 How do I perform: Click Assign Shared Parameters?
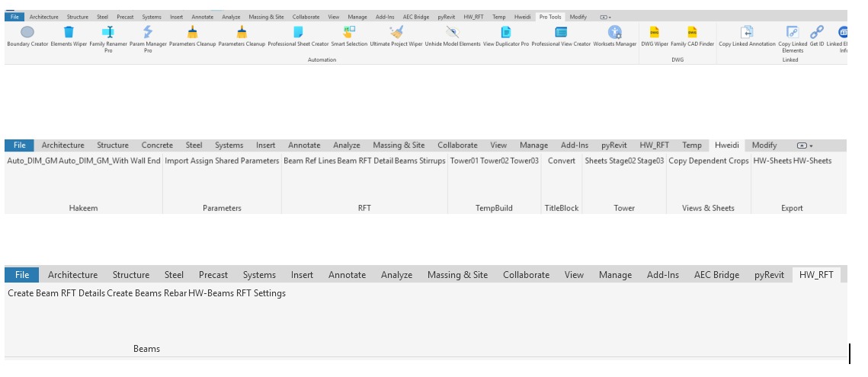pyautogui.click(x=235, y=161)
